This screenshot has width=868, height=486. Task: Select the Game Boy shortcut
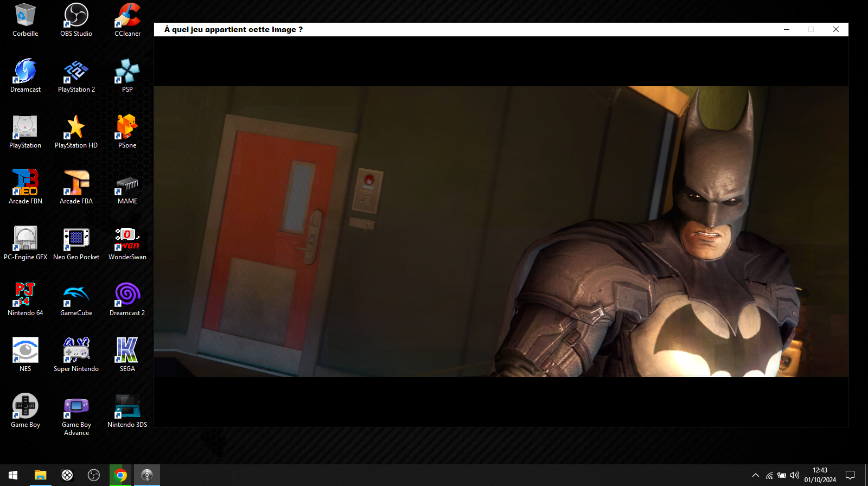click(25, 411)
